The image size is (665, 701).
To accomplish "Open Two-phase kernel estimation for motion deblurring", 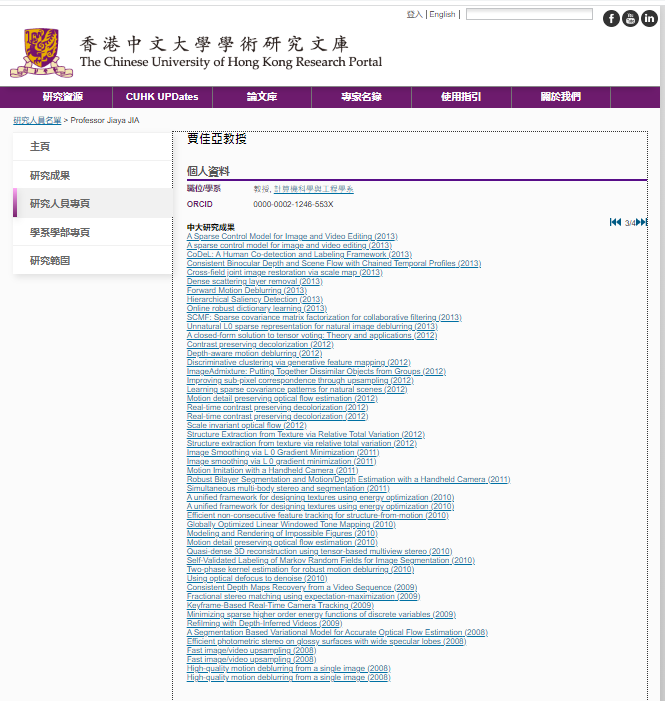I will pos(300,569).
